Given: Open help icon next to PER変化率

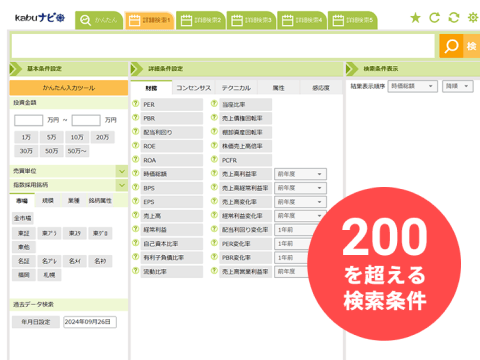Looking at the screenshot, I should (x=214, y=243).
